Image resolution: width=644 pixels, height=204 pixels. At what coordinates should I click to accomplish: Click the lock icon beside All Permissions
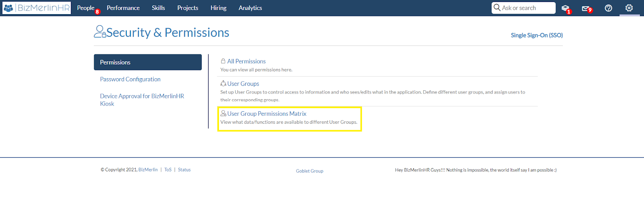(x=223, y=61)
